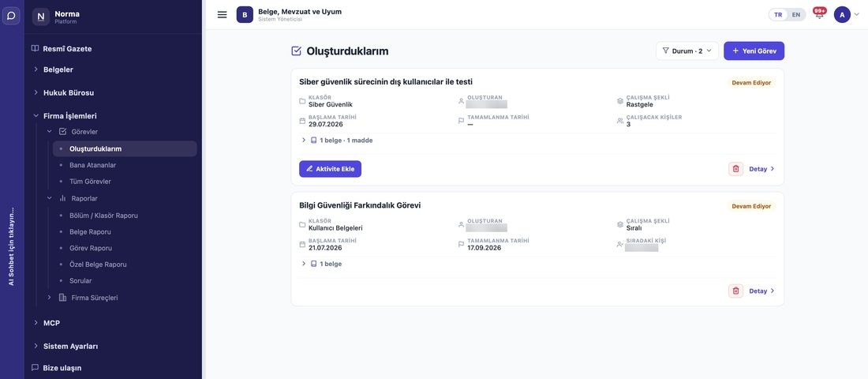The image size is (868, 379).
Task: Click the Kullanıcı Belgeleri folder value
Action: [x=335, y=227]
